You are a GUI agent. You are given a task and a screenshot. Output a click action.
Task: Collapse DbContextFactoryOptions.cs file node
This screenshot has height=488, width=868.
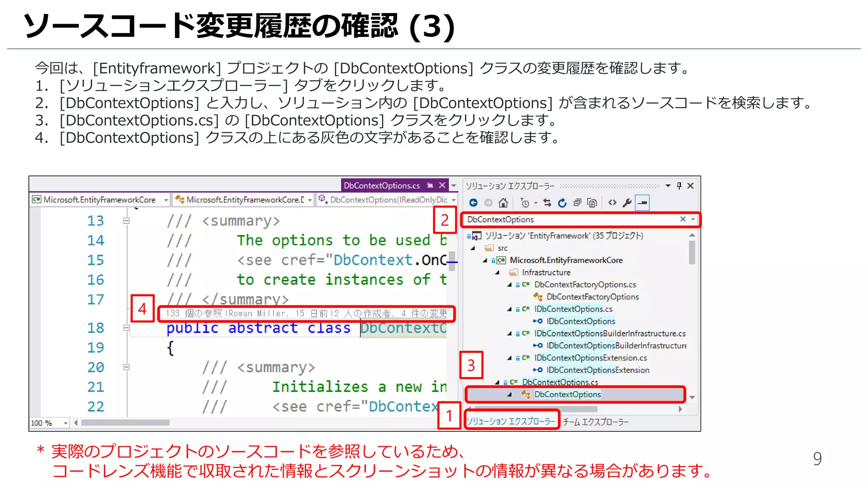pyautogui.click(x=510, y=285)
